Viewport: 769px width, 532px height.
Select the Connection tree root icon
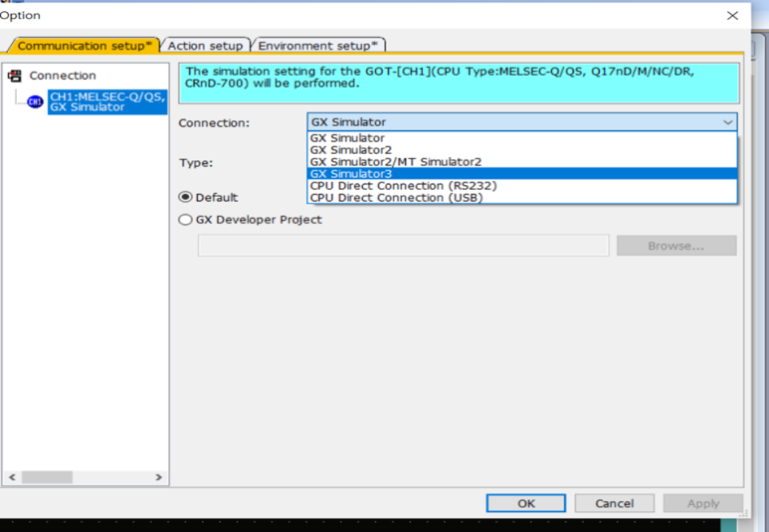[15, 76]
